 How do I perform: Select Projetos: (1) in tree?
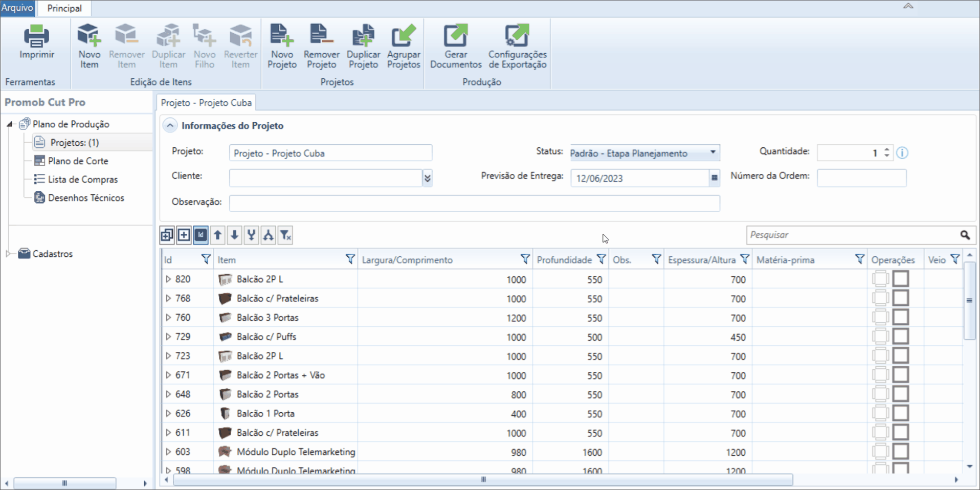coord(74,142)
